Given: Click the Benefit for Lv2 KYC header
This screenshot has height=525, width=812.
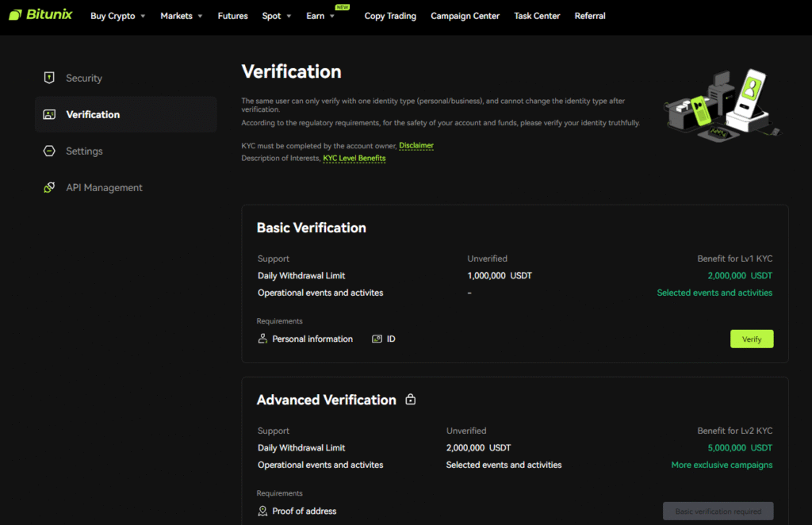Looking at the screenshot, I should tap(734, 431).
